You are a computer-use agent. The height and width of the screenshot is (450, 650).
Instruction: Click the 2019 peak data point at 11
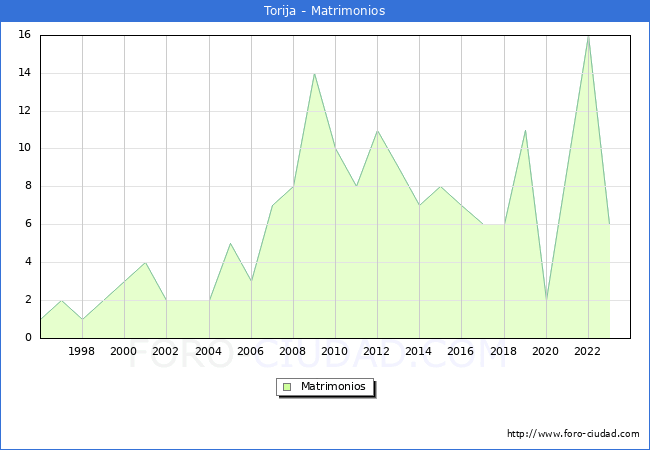(x=525, y=131)
